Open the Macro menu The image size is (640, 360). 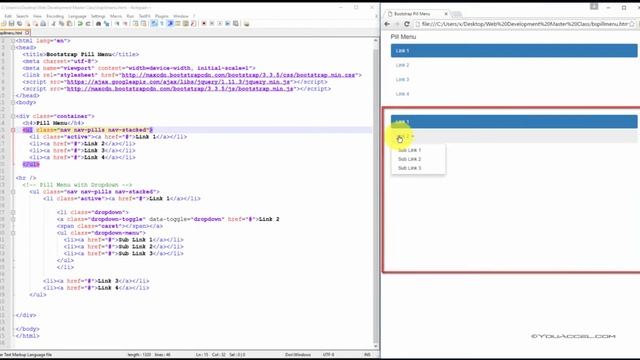[x=116, y=16]
